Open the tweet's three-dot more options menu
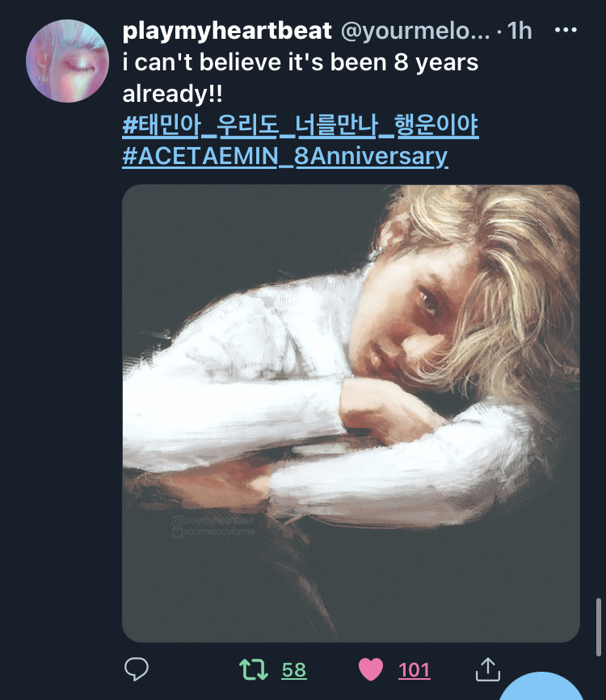Viewport: 606px width, 700px height. (x=565, y=31)
